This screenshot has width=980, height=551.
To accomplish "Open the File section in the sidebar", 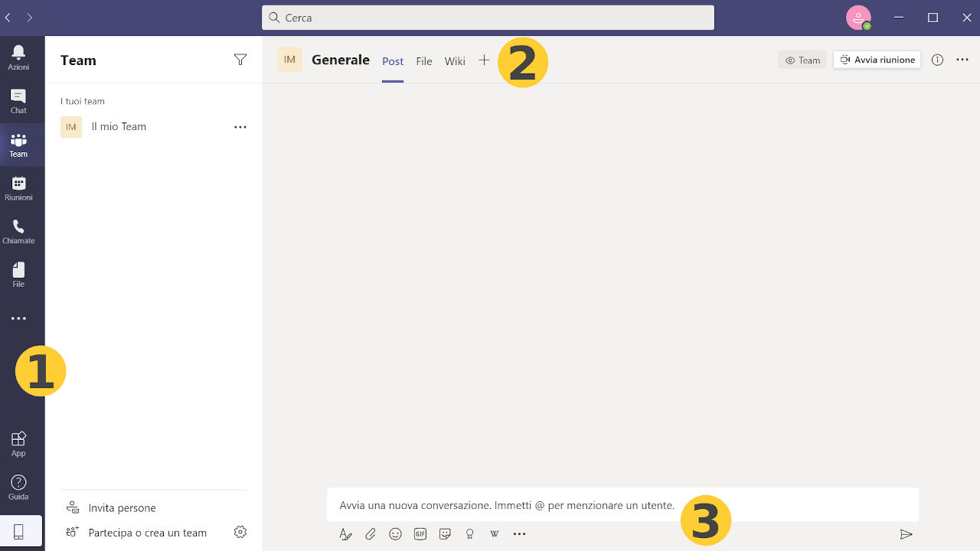I will coord(18,275).
